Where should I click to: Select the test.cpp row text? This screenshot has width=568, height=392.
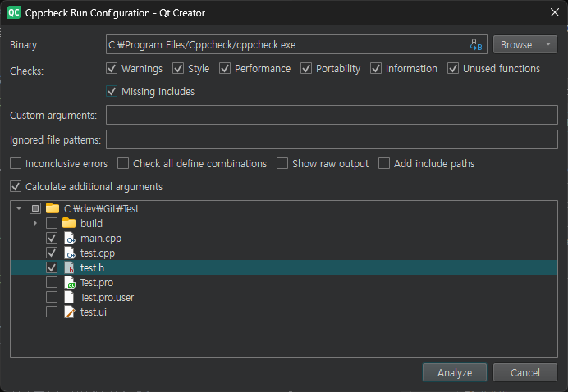click(98, 253)
